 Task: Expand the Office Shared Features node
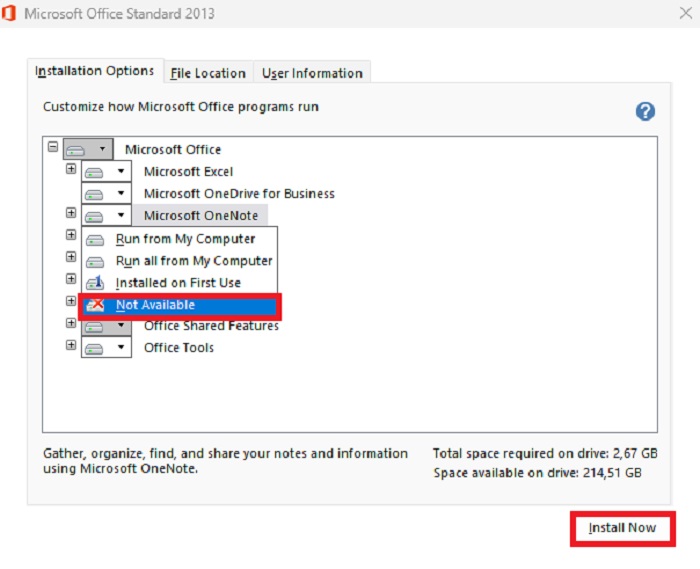point(71,323)
